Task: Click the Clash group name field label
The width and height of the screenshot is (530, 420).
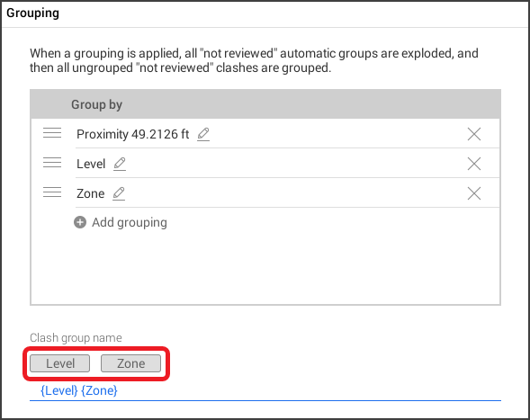Action: pos(76,338)
